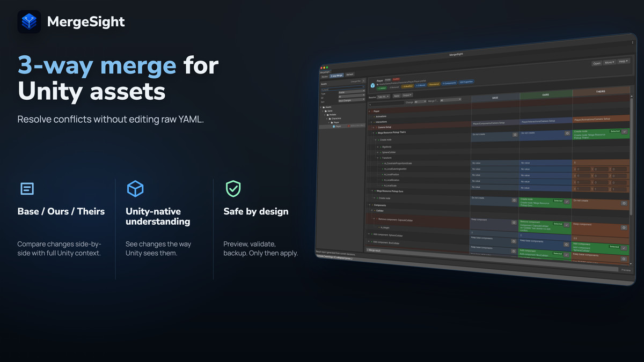Image resolution: width=644 pixels, height=362 pixels.
Task: Click the Unity-native understanding cube icon
Action: point(135,189)
